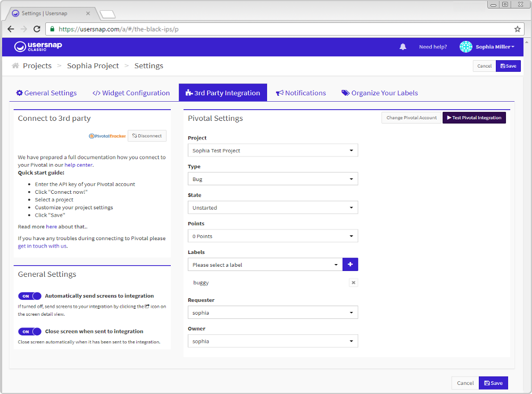Click the top Cancel button
Viewport: 532px width, 394px height.
click(484, 66)
